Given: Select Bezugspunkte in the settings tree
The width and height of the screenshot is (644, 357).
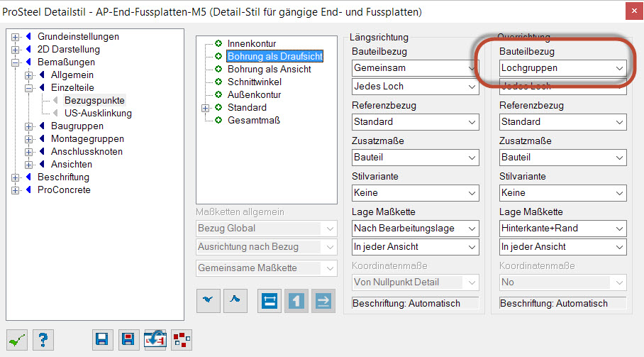Looking at the screenshot, I should 94,101.
